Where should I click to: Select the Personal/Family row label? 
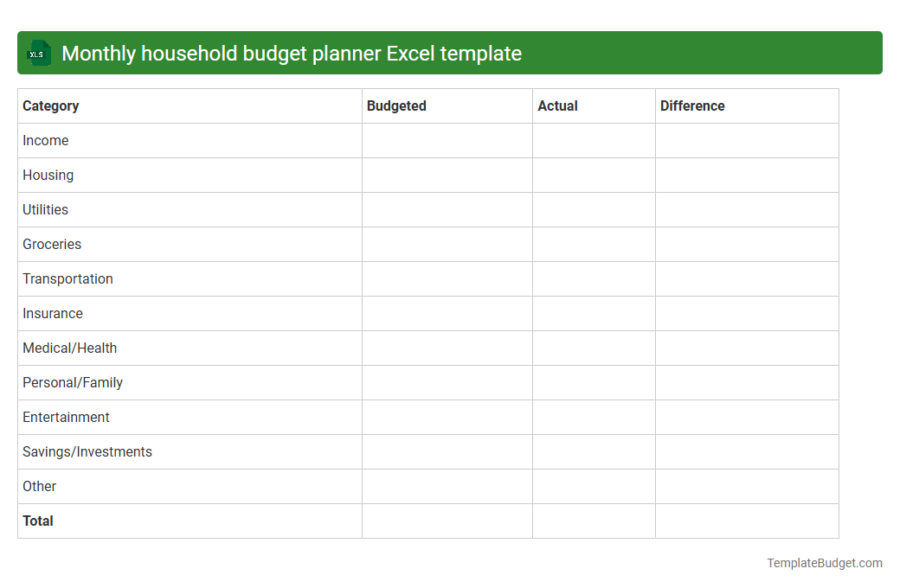coord(72,382)
